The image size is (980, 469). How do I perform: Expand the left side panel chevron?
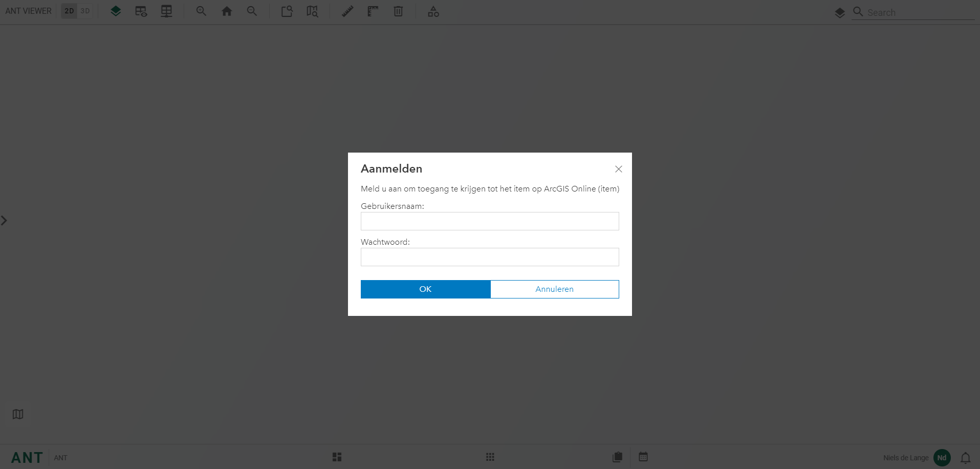[4, 221]
